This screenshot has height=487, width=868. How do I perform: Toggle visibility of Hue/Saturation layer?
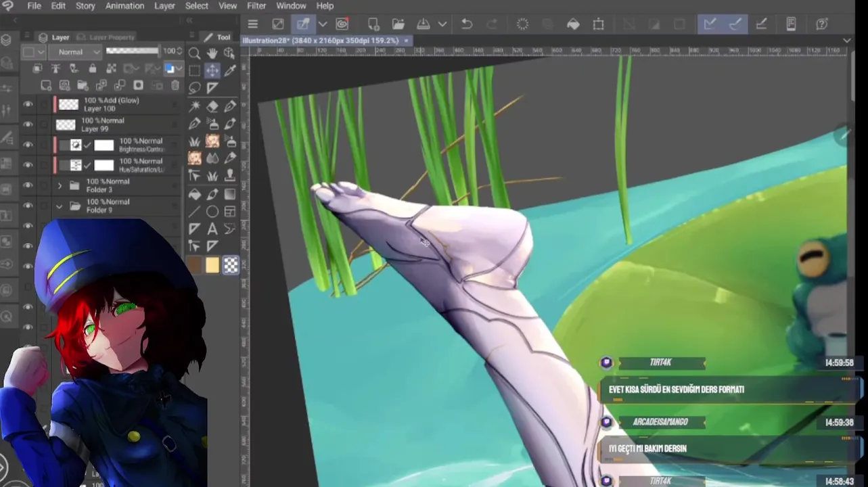[28, 165]
